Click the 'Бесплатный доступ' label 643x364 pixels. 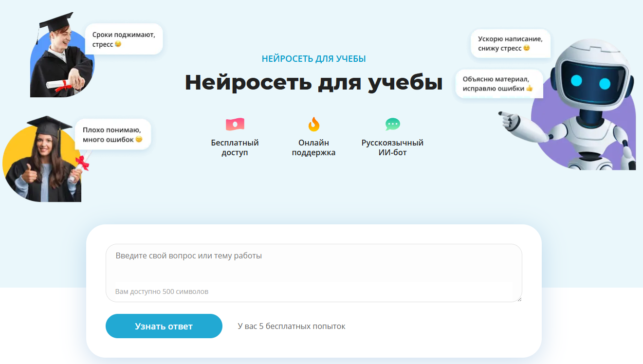pos(235,147)
